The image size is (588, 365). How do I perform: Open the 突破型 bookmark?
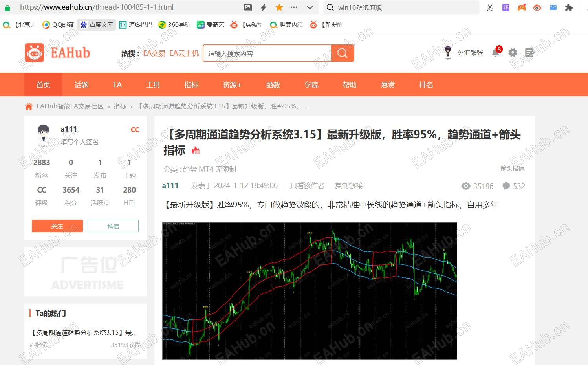(x=247, y=25)
